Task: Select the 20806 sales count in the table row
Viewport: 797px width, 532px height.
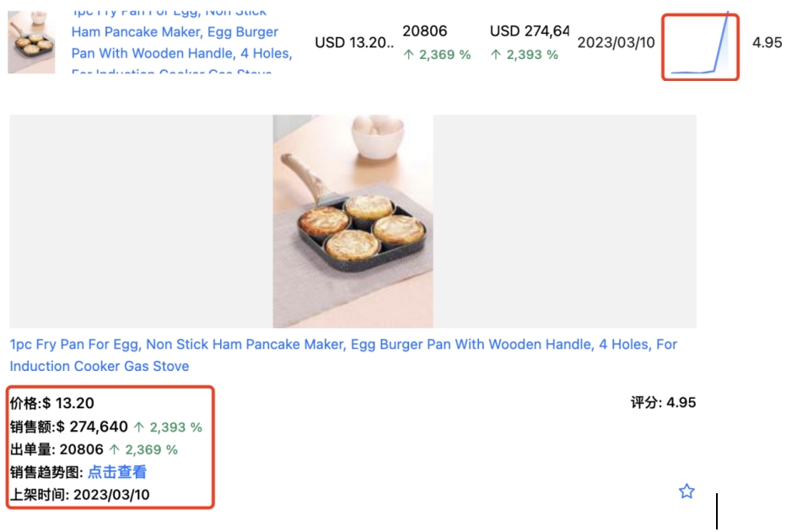Action: tap(425, 31)
